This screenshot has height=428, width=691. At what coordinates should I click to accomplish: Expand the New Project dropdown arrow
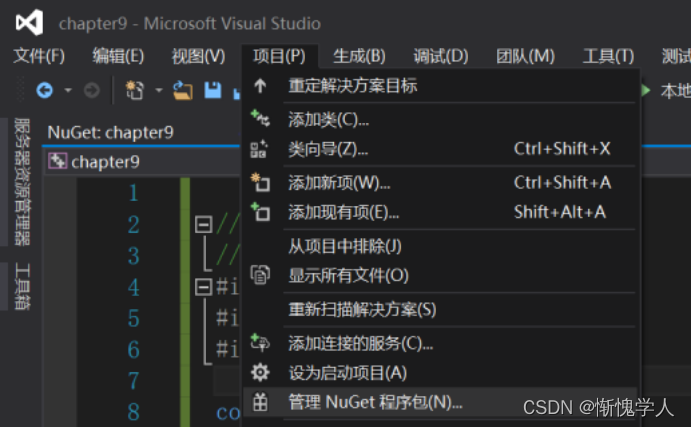[x=159, y=91]
